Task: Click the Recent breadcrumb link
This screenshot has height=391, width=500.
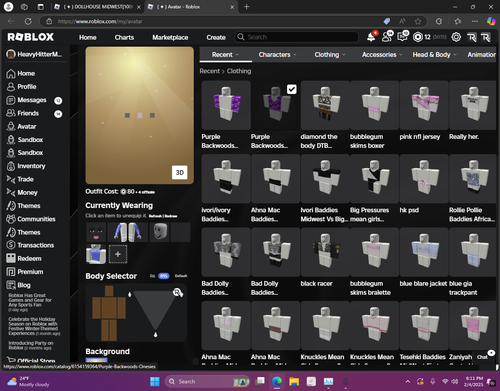Action: point(210,71)
